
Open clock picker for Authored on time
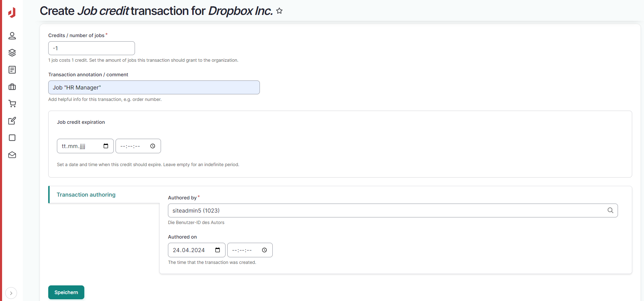click(264, 250)
